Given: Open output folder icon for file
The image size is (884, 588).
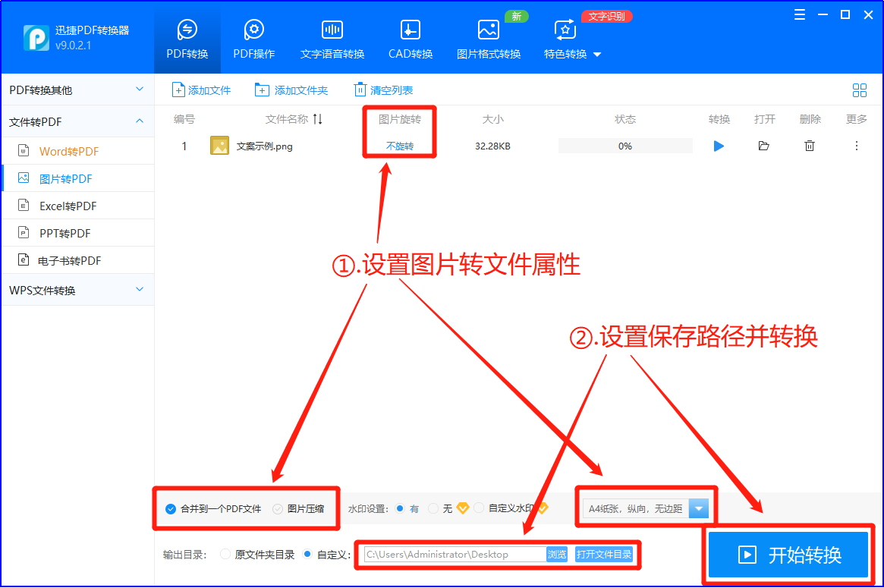Looking at the screenshot, I should (x=764, y=146).
